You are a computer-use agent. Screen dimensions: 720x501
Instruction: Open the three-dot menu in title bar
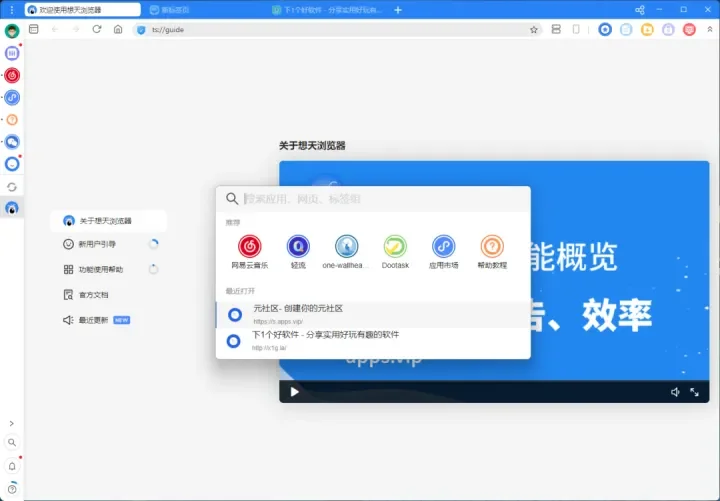point(12,10)
